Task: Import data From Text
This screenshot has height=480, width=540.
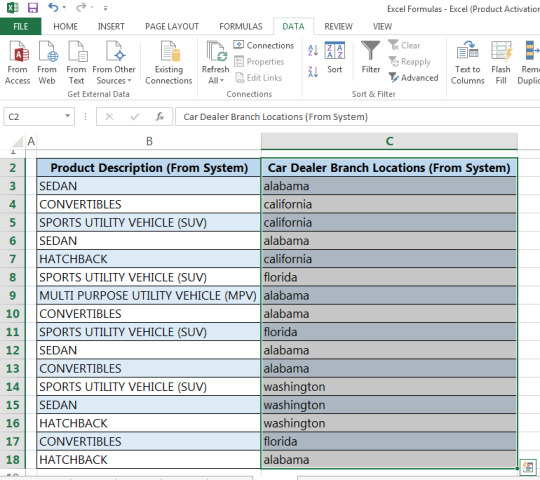Action: coord(76,62)
